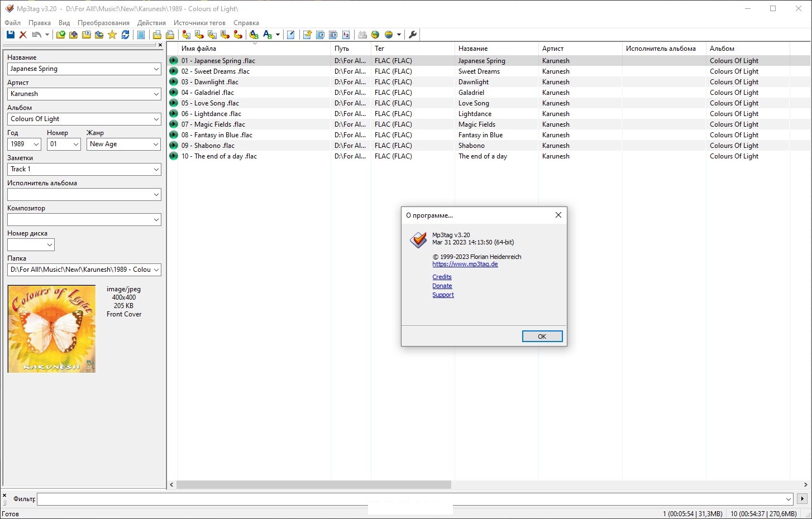Select the row 07 - Magic Fields .flac
This screenshot has width=812, height=519.
[489, 124]
